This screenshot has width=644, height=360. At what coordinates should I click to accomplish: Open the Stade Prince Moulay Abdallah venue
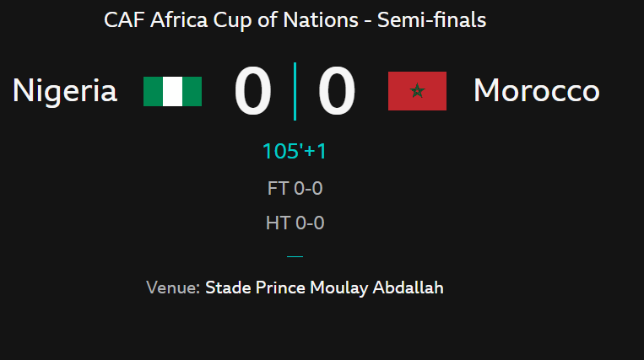pos(324,287)
